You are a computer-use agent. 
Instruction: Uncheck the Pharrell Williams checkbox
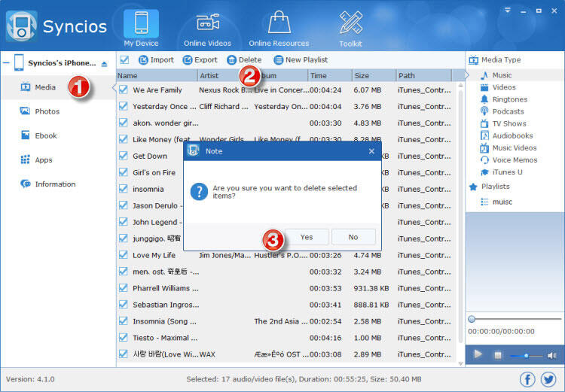[x=124, y=288]
